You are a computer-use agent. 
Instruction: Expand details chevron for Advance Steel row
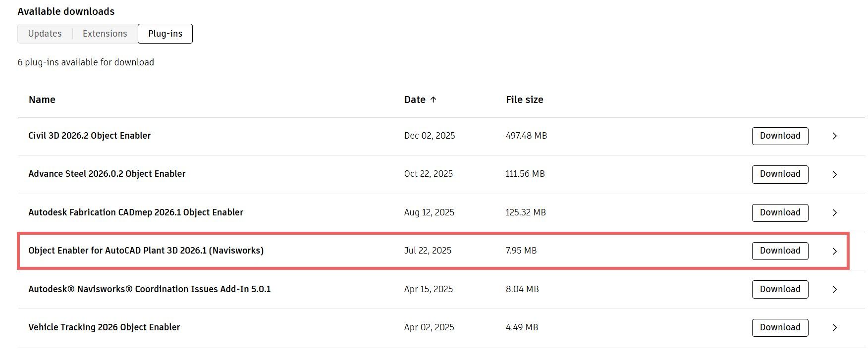tap(835, 174)
